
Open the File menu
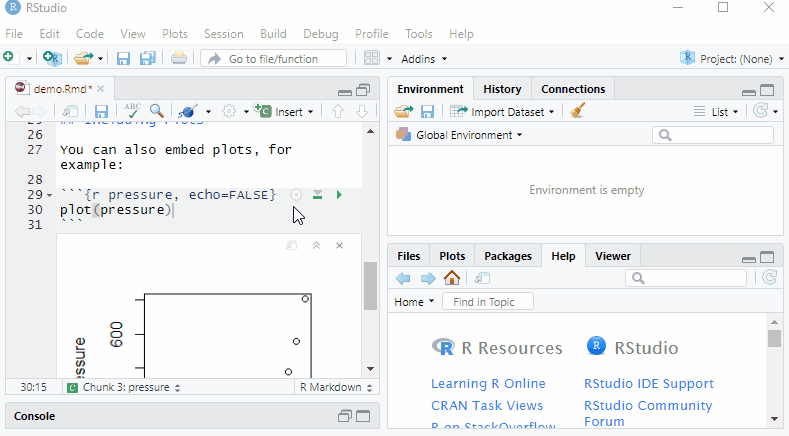(14, 34)
